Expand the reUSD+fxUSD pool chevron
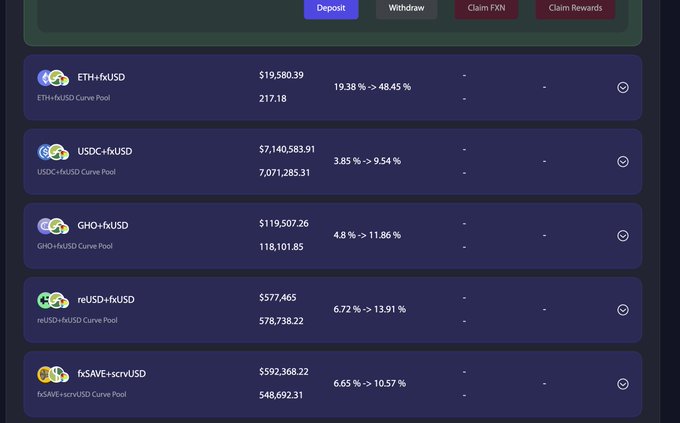This screenshot has width=680, height=423. (623, 310)
